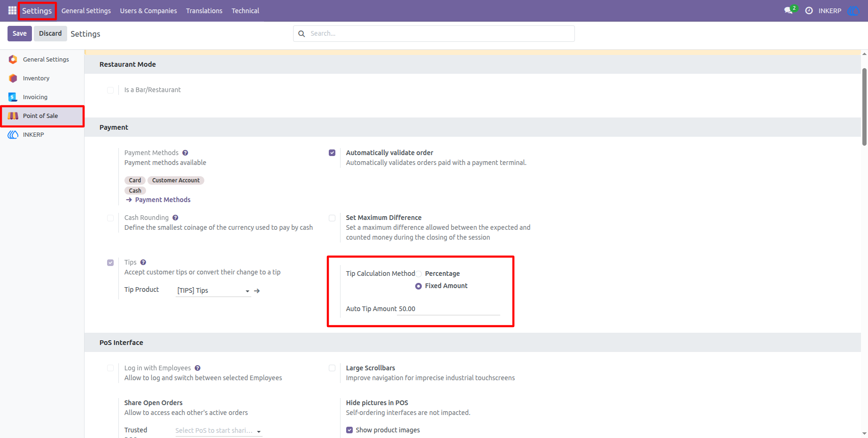The image size is (868, 438).
Task: Enable Set Maximum Difference checkbox
Action: [332, 218]
